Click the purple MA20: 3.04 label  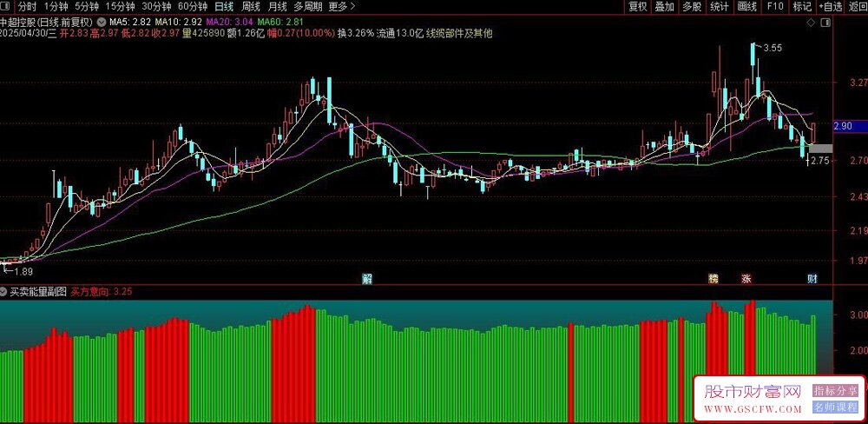coord(230,23)
